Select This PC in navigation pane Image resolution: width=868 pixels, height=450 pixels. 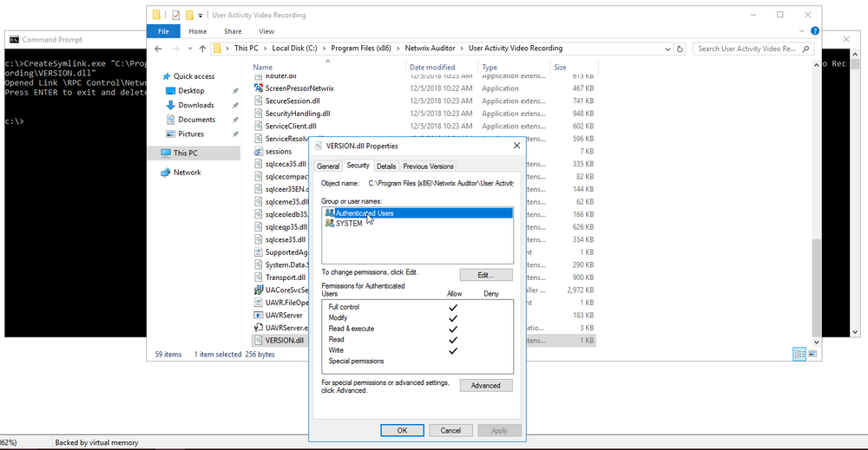(x=194, y=153)
